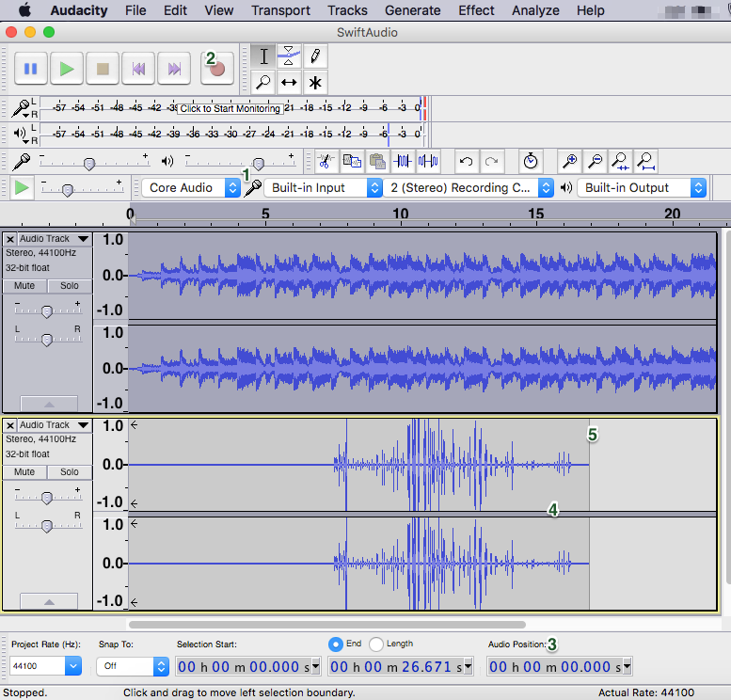The width and height of the screenshot is (731, 700).
Task: Select the Envelope tool
Action: [x=289, y=56]
